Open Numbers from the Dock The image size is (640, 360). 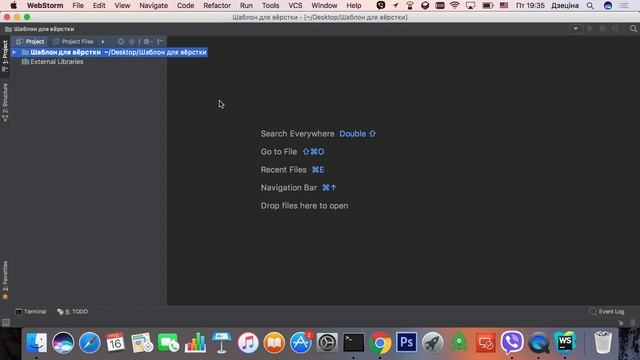[195, 342]
